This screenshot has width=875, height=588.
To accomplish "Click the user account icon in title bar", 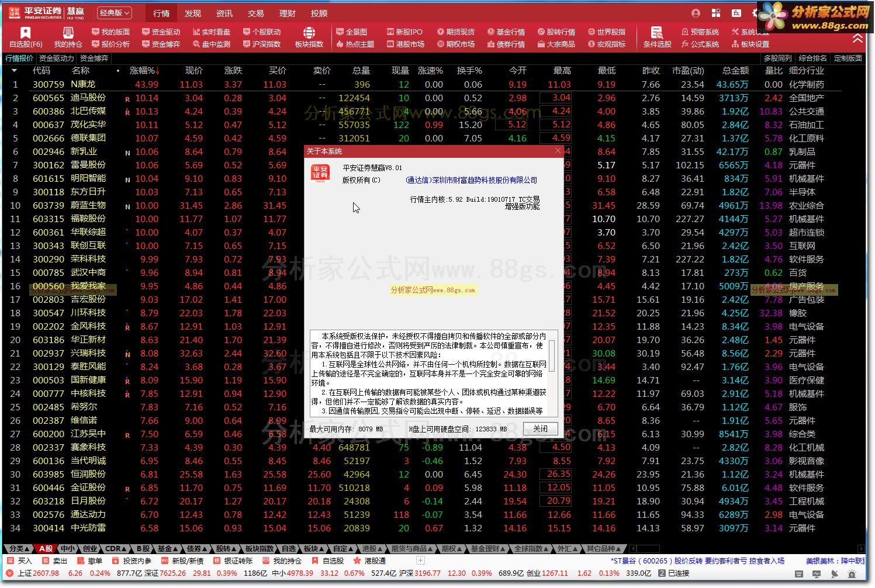I will coord(696,13).
